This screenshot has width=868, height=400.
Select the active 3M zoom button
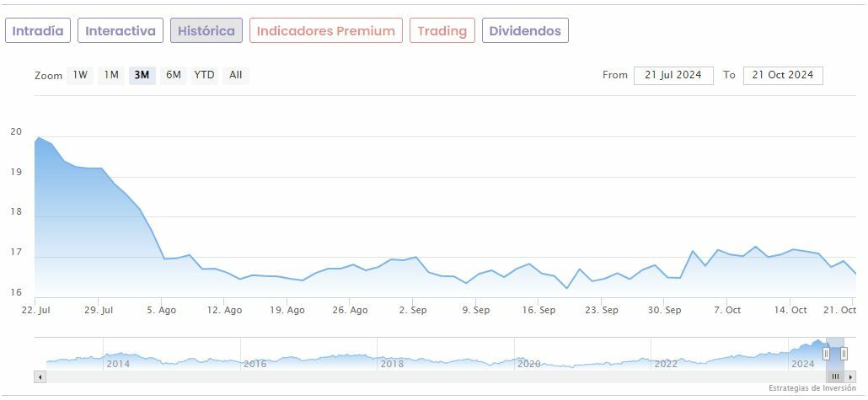(x=142, y=75)
